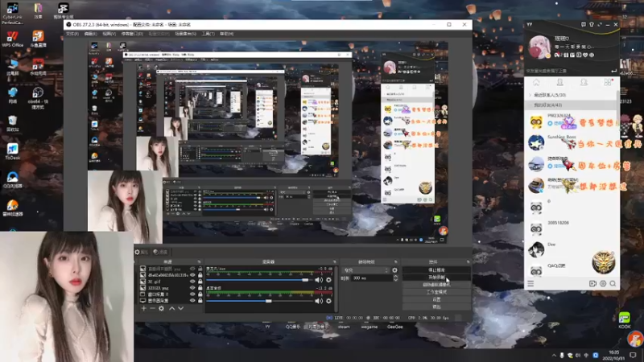Hide the window capture 2 source

(192, 294)
